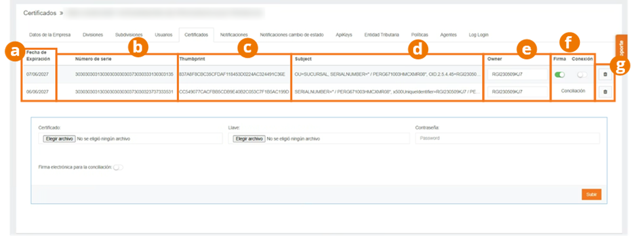Choose a file for Certificado
The image size is (644, 236).
point(59,139)
